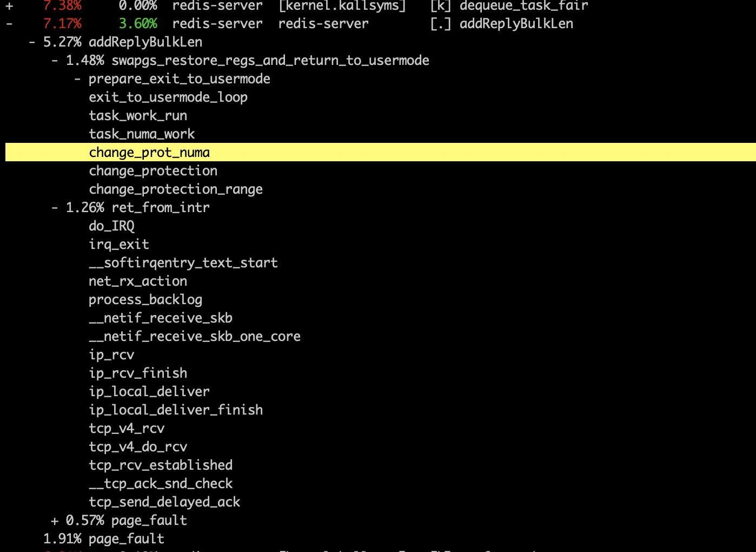Select the highlighted change_prot_numa line

pyautogui.click(x=149, y=153)
